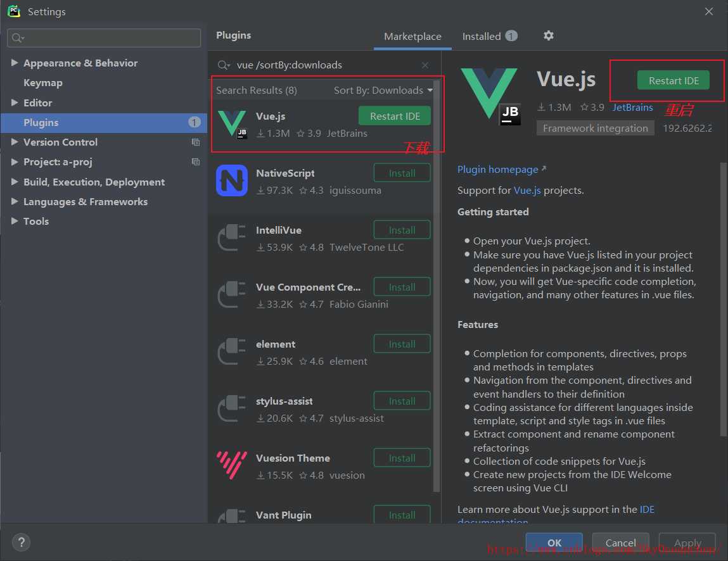Open the help question mark button
728x561 pixels.
pyautogui.click(x=21, y=542)
